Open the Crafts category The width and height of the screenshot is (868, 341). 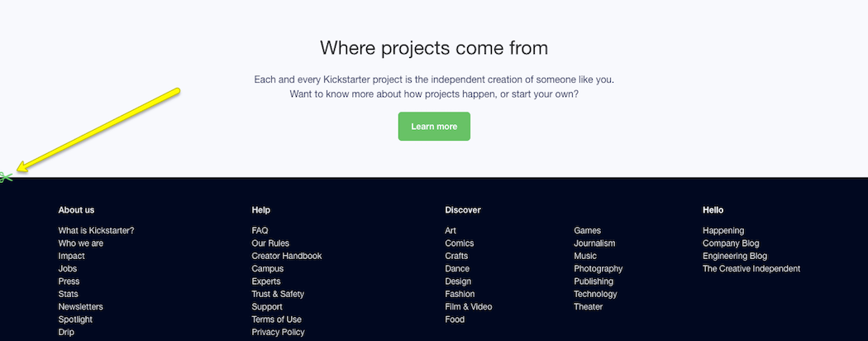(x=456, y=257)
